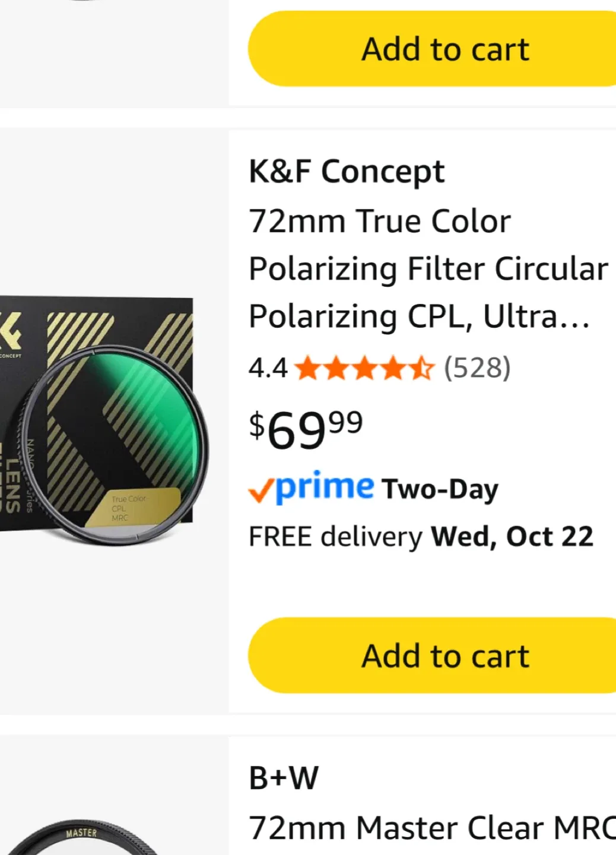
Task: Open the K&F Concept brand name
Action: [346, 172]
